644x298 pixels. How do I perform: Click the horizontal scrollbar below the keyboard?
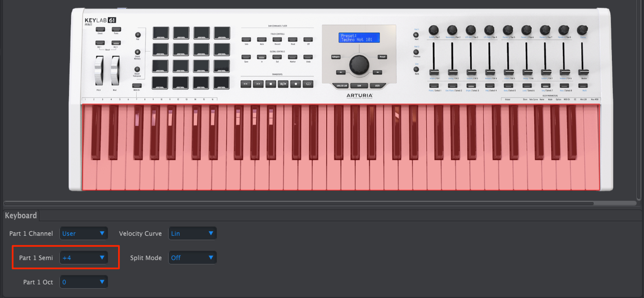[299, 203]
